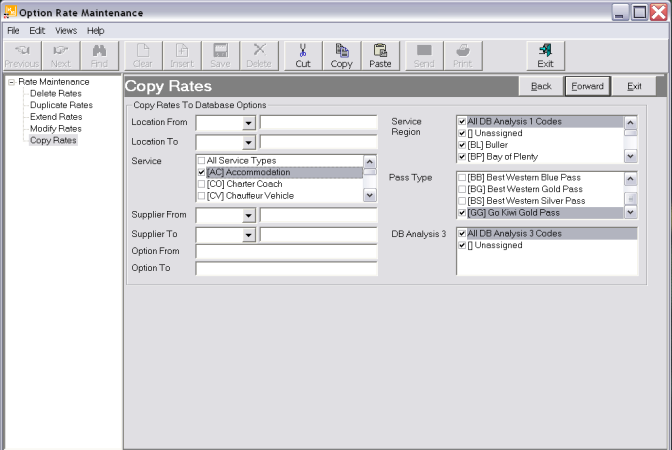Click the Option To input field
This screenshot has width=672, height=450.
click(286, 269)
